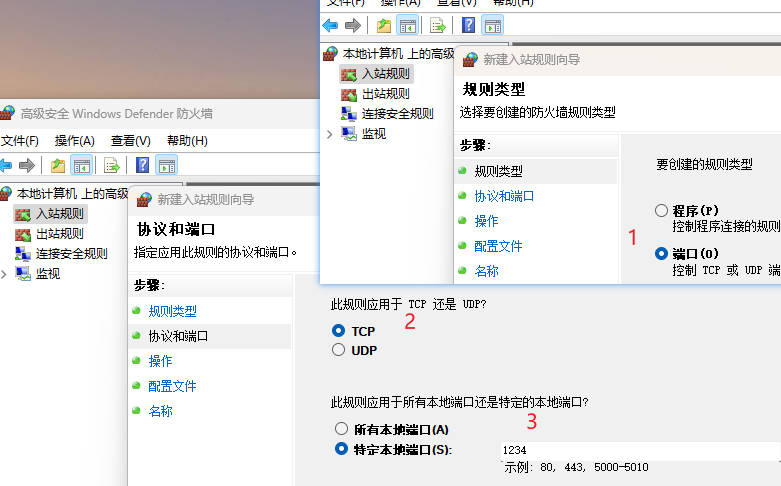Open the 查看(V) menu in the lower-left window
781x486 pixels.
[x=130, y=141]
